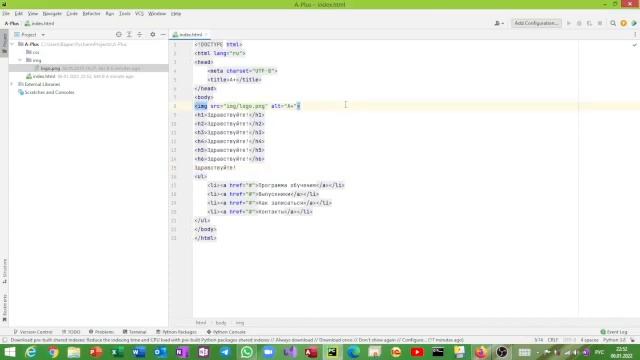Open the Project side tool window tab

pos(4,42)
